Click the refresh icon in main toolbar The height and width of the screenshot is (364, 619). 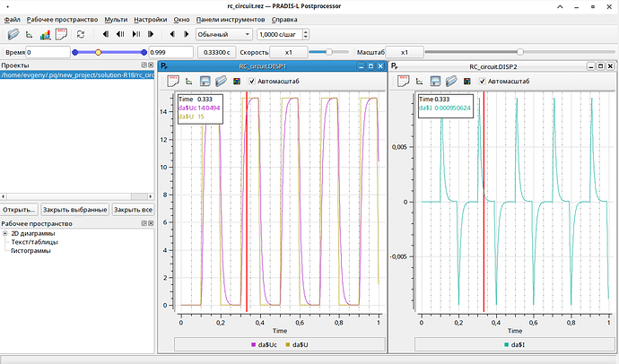point(81,34)
